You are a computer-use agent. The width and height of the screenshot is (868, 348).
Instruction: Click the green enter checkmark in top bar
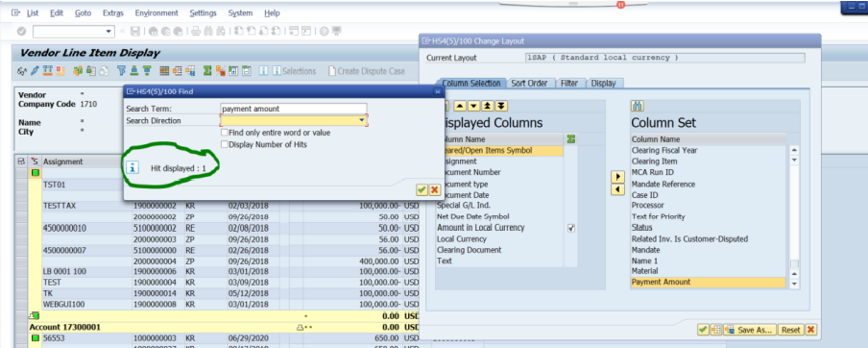click(x=21, y=32)
